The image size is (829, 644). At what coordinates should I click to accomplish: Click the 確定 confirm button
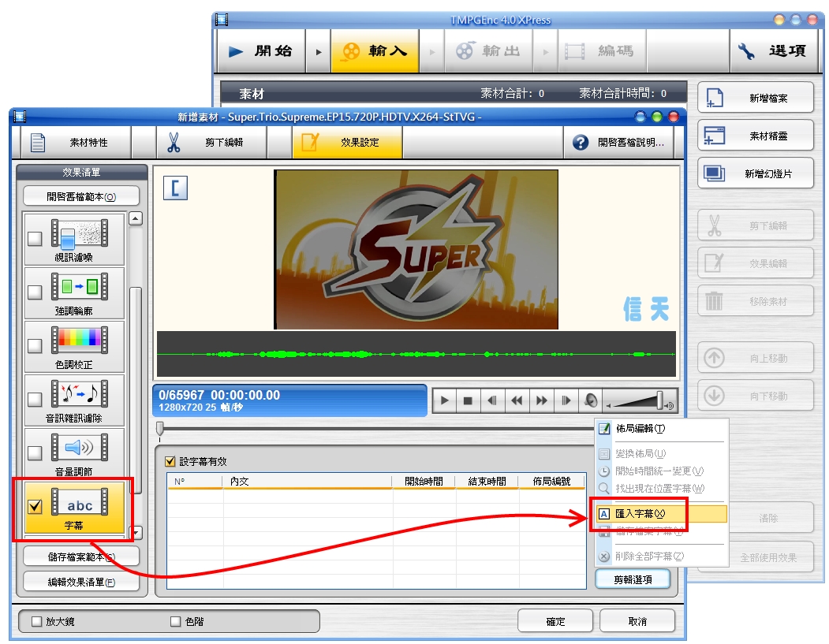click(x=555, y=621)
